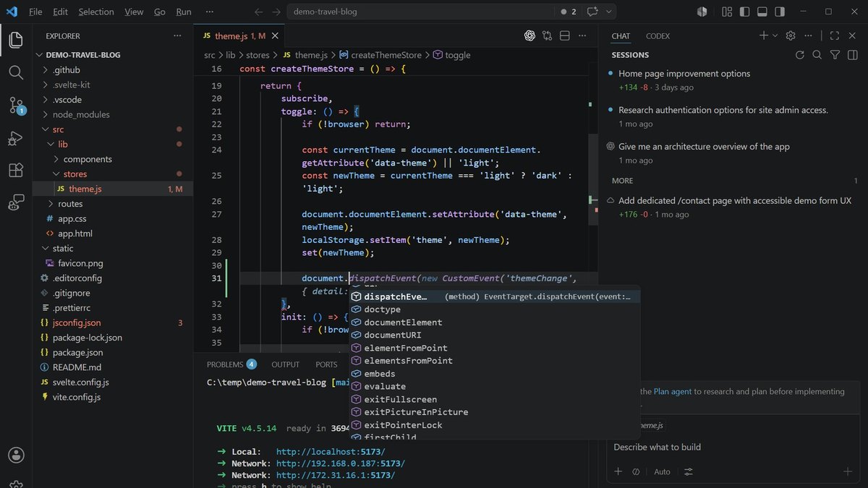
Task: Open the Explorer view in activity bar
Action: click(x=16, y=40)
